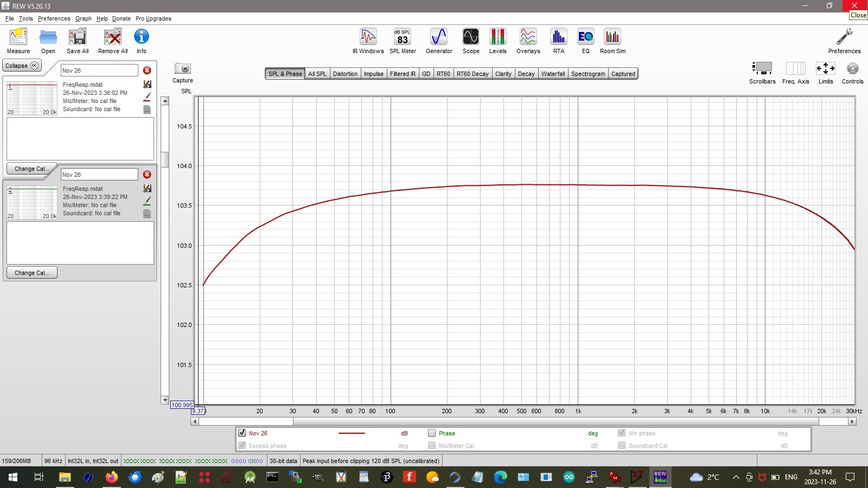Open the Pro Upgrades menu
The image size is (868, 488).
coord(154,18)
